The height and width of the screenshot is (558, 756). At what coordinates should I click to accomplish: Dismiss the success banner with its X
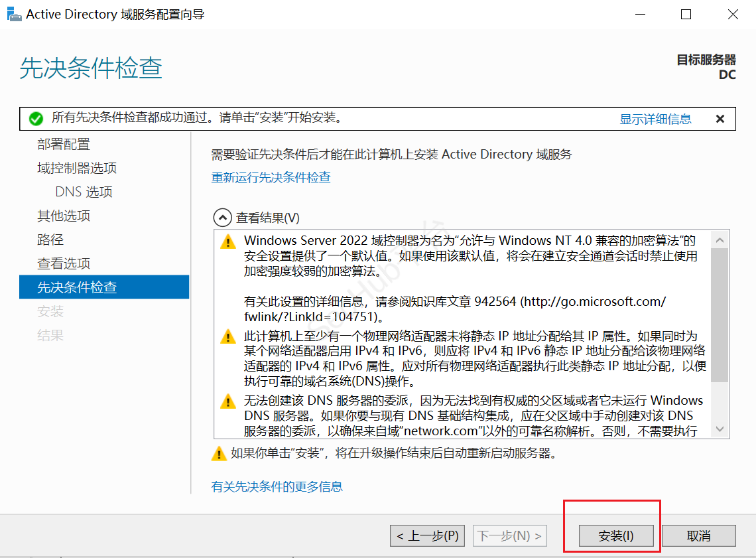click(720, 119)
